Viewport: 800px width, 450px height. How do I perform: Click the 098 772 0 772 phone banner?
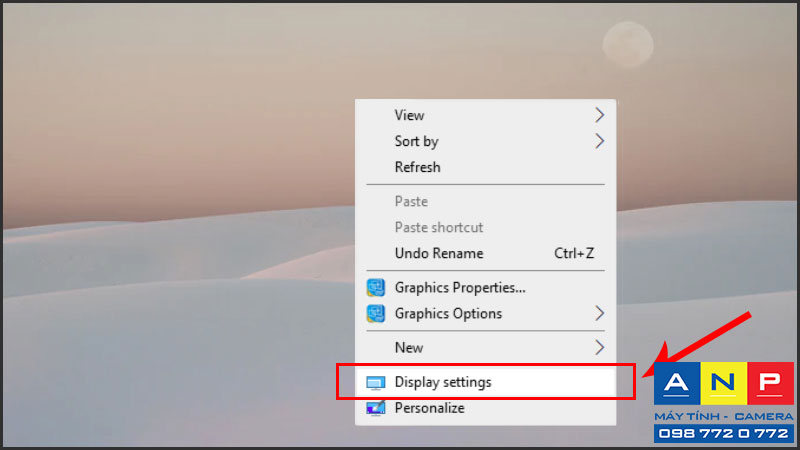(723, 434)
